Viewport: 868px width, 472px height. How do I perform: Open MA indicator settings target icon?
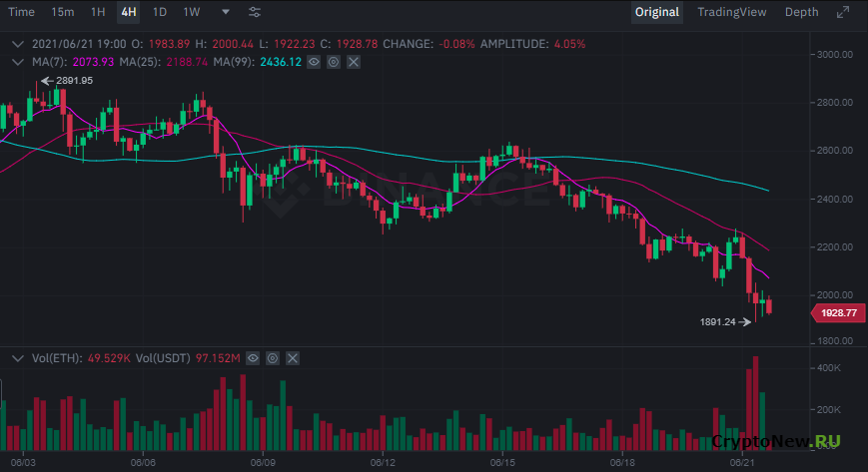click(334, 62)
